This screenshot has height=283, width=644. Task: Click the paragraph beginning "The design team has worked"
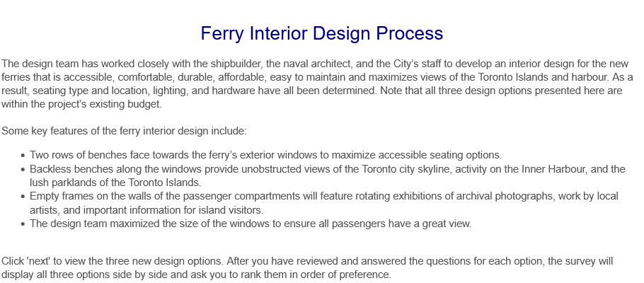coord(317,76)
